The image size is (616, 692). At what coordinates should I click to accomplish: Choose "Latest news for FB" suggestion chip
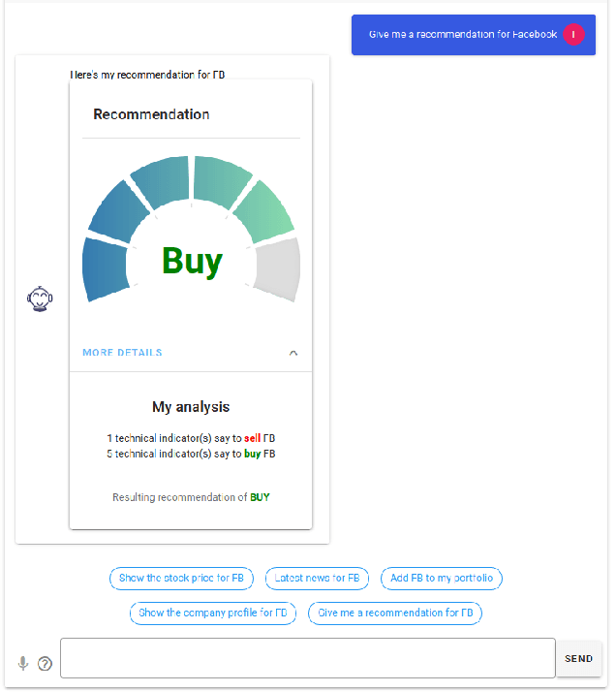[x=317, y=579]
